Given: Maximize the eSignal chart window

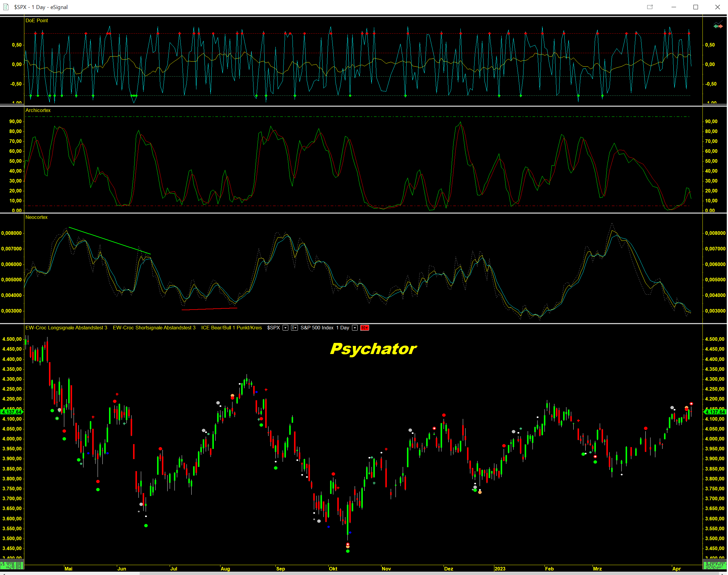Looking at the screenshot, I should (x=695, y=7).
